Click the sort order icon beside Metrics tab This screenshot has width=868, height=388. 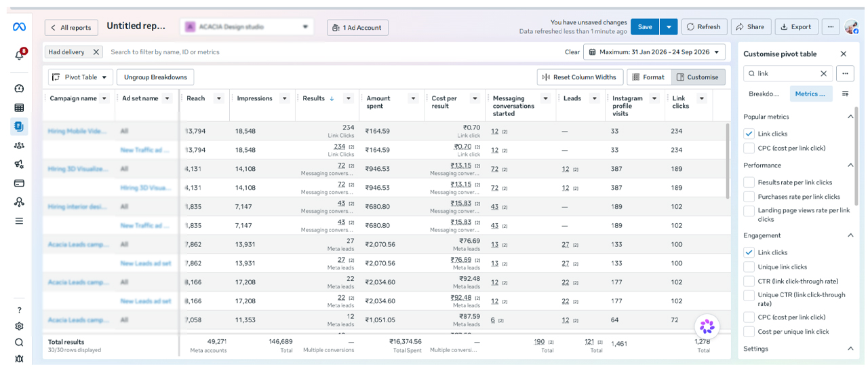click(x=846, y=94)
